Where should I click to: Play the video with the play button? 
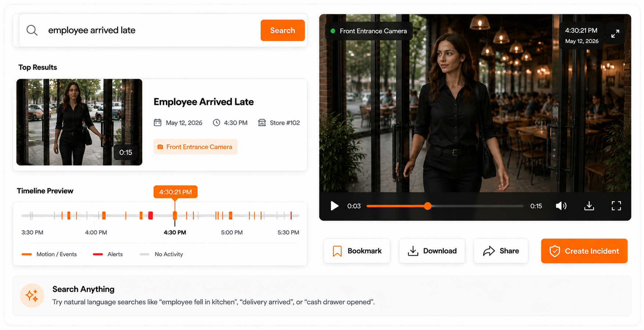pos(334,206)
